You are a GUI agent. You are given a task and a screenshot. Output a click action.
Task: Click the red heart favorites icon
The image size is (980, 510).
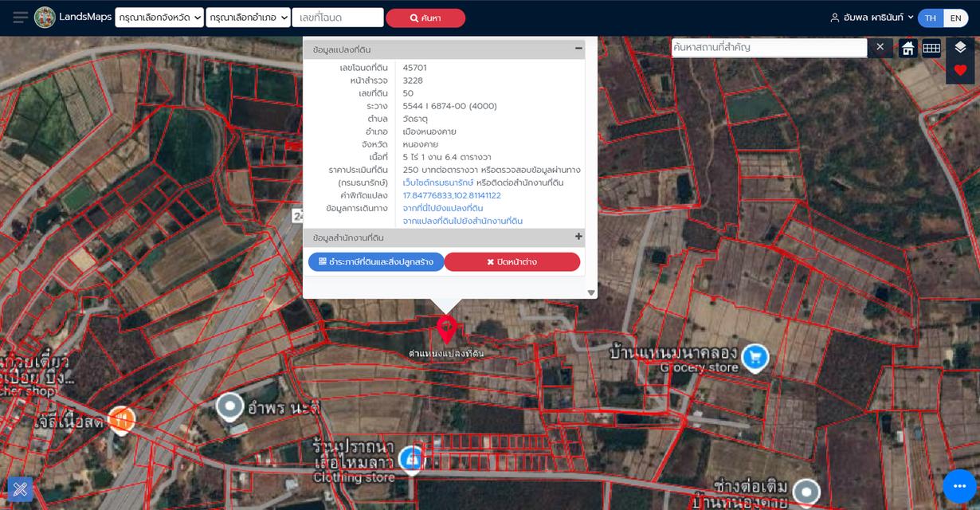coord(960,70)
